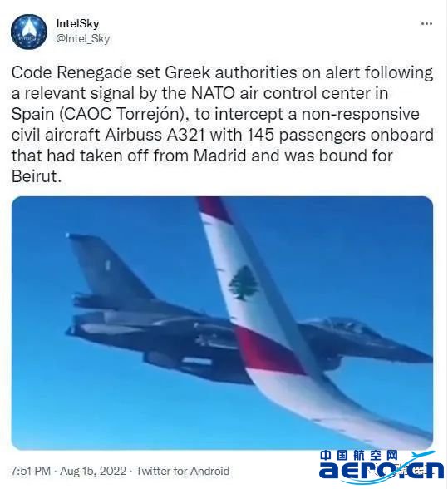Open the IntelSky display name
The image size is (448, 489).
point(77,23)
